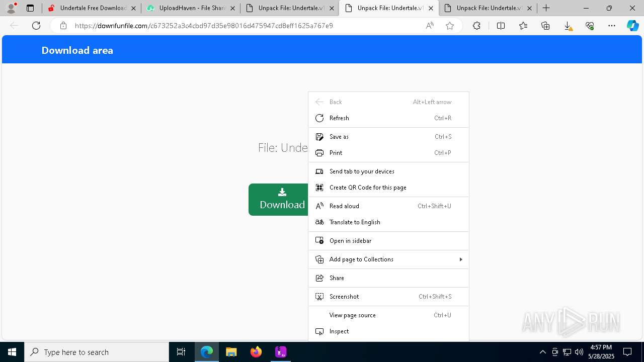
Task: Open the notification center icon
Action: click(x=627, y=352)
